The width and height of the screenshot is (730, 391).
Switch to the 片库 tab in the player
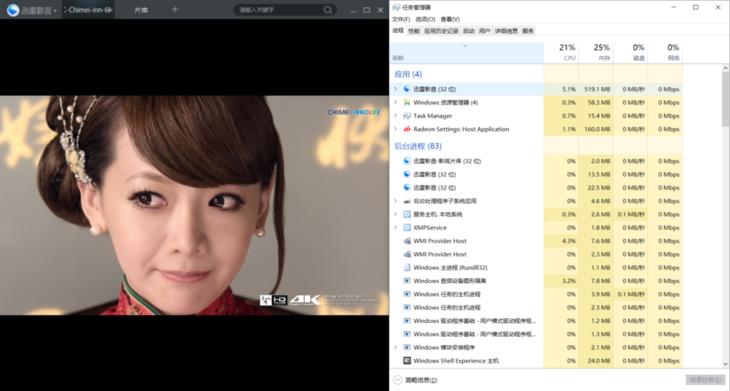point(141,10)
